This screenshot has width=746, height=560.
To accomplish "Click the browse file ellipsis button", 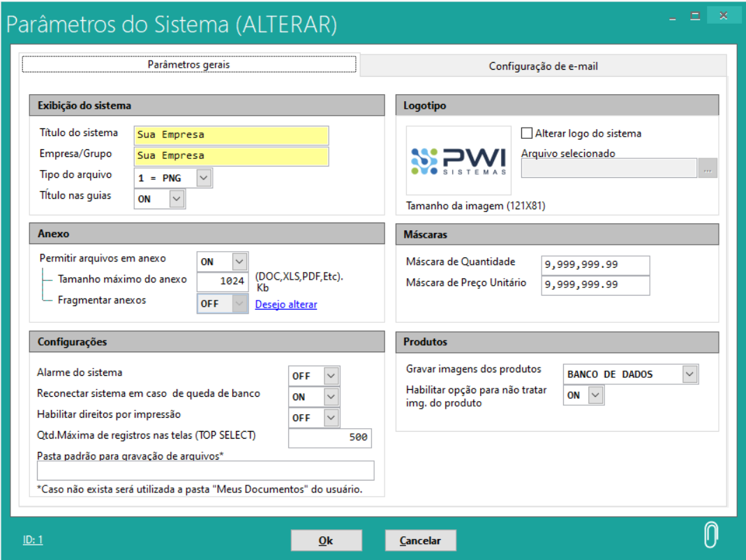I will (708, 168).
